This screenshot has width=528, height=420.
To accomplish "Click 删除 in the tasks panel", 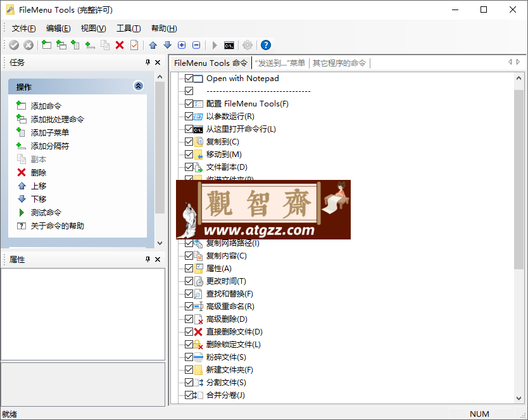I will point(39,172).
